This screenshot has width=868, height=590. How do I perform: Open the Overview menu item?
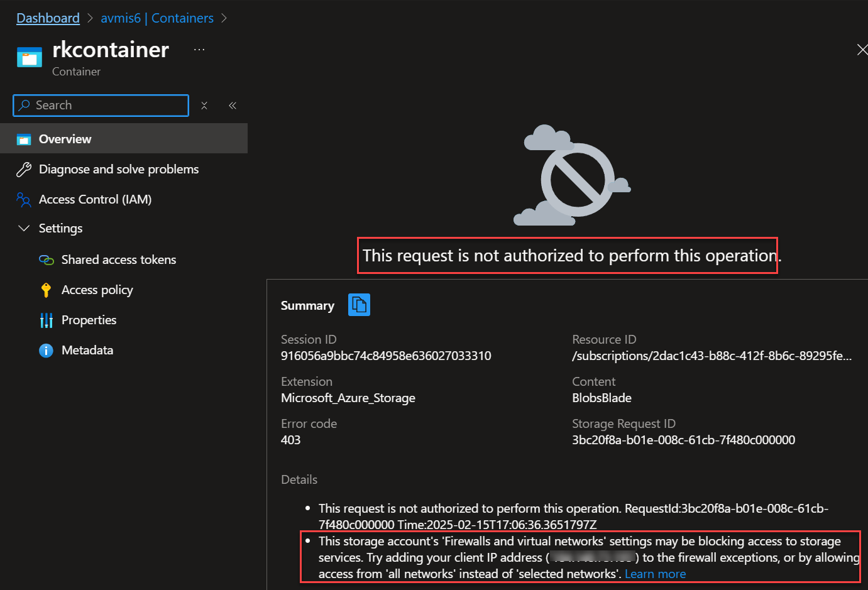click(x=65, y=139)
